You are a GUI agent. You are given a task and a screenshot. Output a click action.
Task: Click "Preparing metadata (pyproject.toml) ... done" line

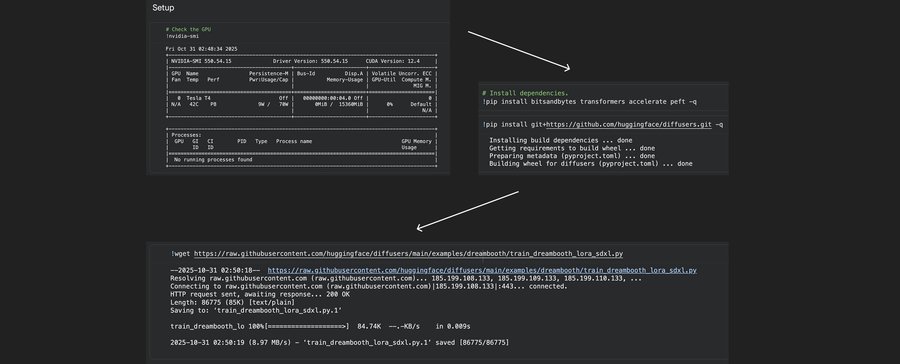point(572,156)
